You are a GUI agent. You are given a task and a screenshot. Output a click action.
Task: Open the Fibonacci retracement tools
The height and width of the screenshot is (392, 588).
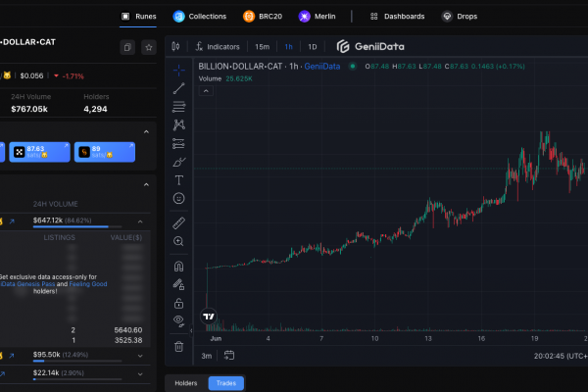pos(179,107)
